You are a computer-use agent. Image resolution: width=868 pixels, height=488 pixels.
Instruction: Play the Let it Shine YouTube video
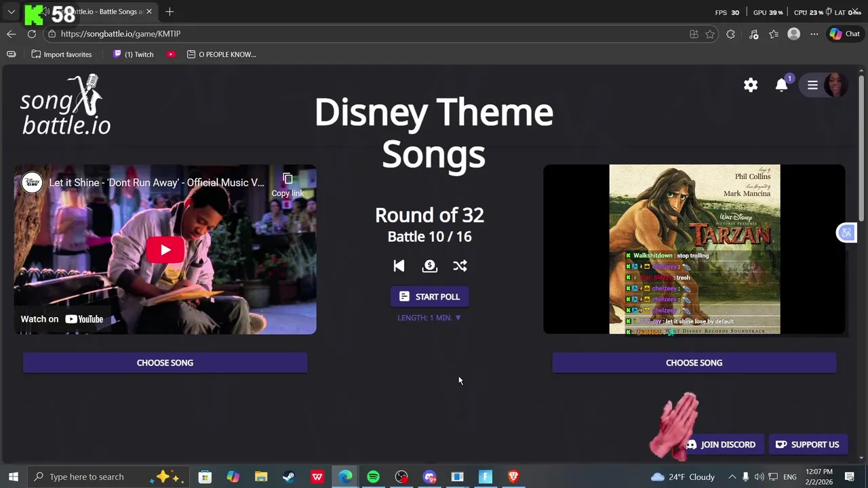coord(165,249)
